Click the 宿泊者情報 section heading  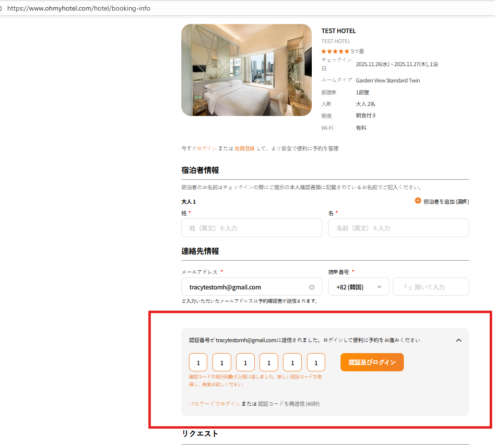200,170
